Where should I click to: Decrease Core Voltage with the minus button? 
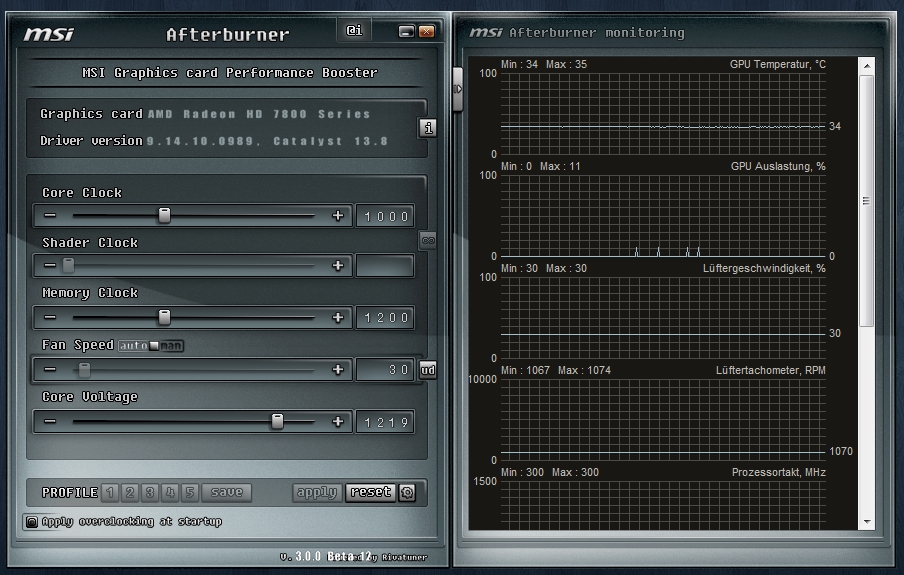(50, 422)
